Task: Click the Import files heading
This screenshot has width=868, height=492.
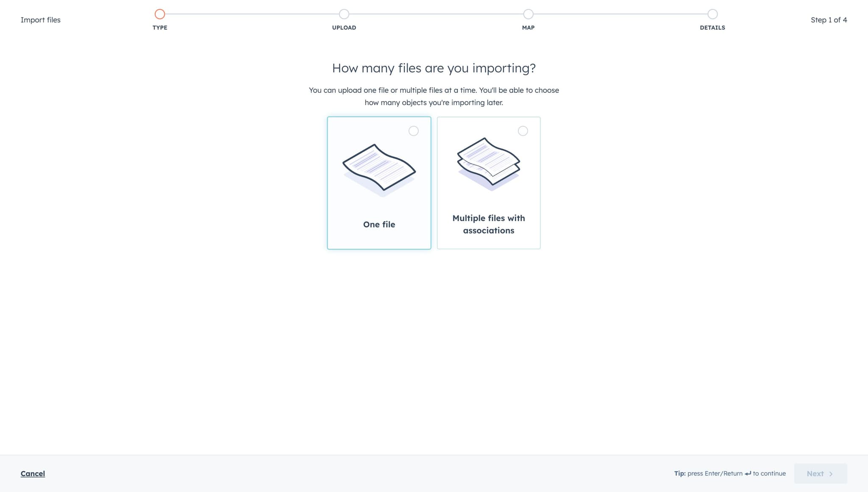Action: [x=41, y=19]
